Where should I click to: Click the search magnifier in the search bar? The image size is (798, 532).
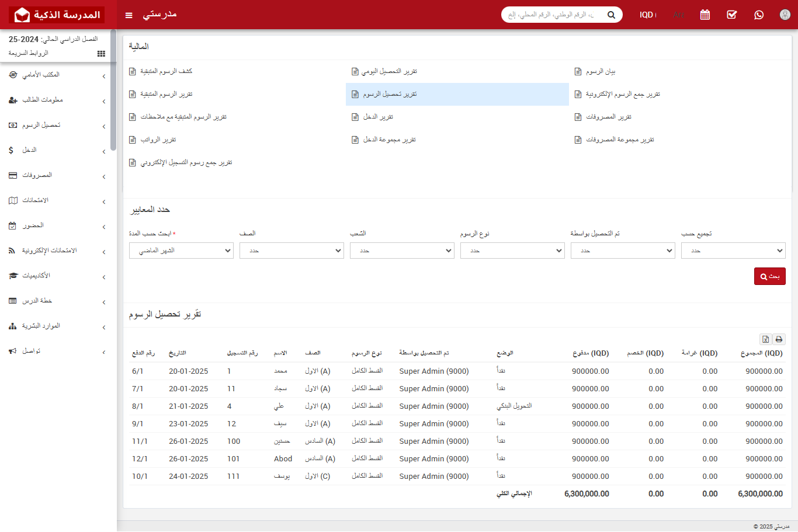coord(611,15)
